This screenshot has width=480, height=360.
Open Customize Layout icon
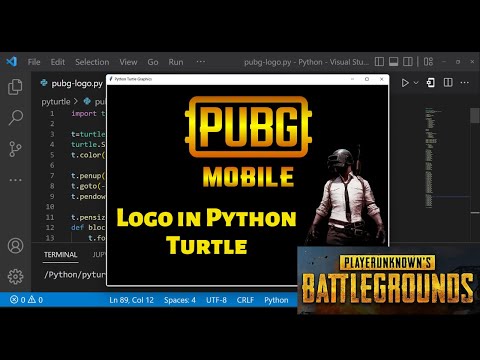click(x=428, y=62)
